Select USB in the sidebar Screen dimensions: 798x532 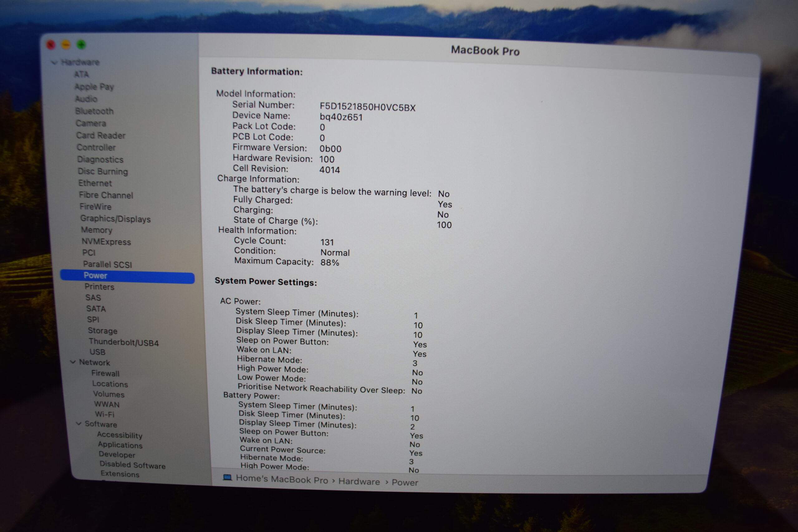97,352
